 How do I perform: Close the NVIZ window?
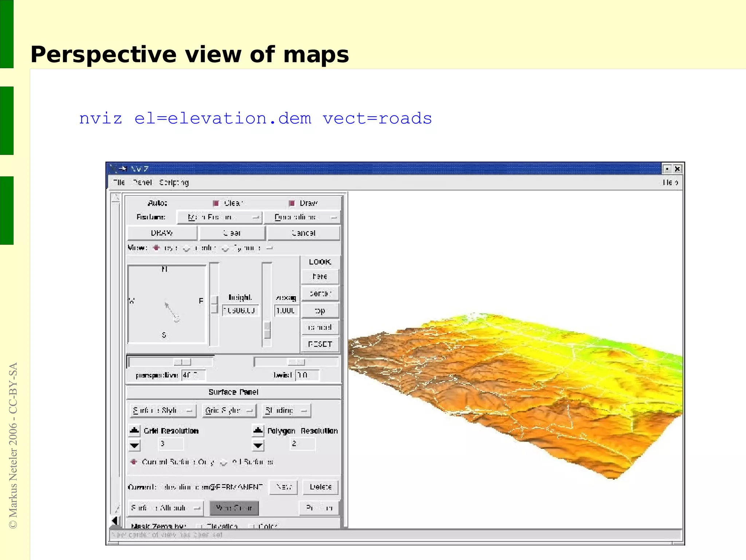[677, 169]
